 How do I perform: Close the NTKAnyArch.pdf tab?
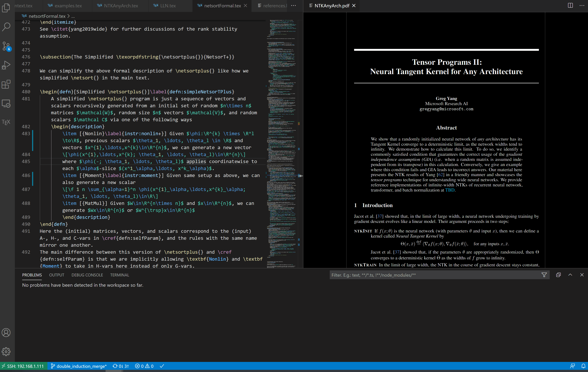coord(354,6)
